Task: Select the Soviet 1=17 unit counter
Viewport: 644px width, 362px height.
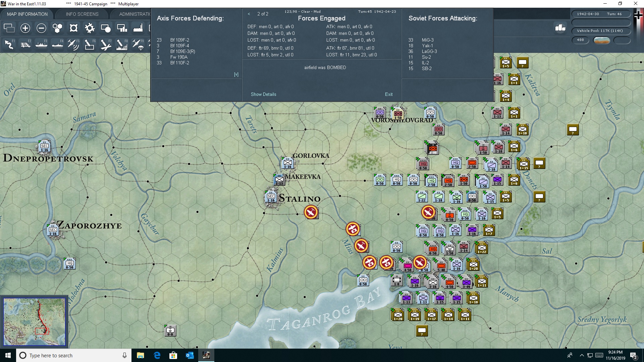Action: click(x=431, y=315)
